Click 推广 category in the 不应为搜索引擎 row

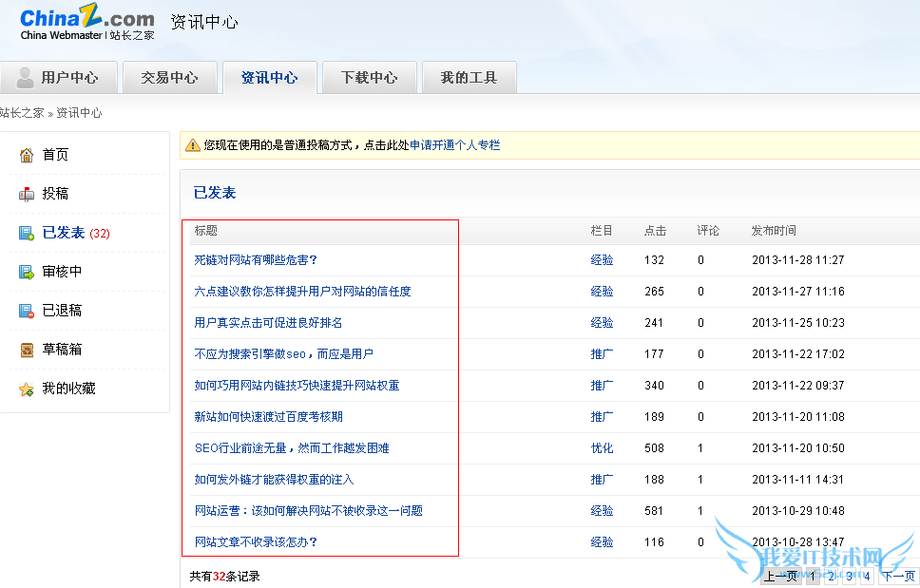pos(602,354)
